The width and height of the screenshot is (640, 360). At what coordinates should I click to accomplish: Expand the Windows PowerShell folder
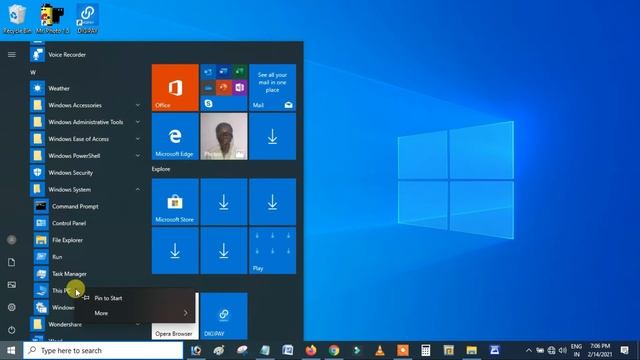tap(86, 156)
